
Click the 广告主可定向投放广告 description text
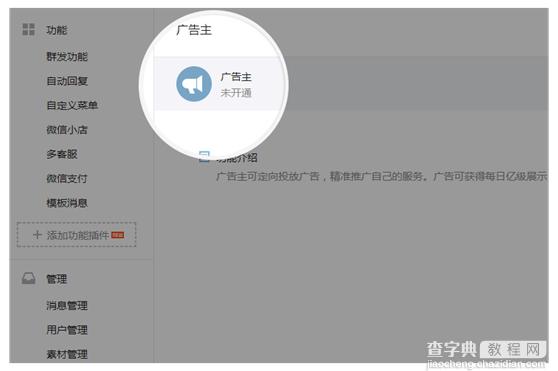click(381, 176)
